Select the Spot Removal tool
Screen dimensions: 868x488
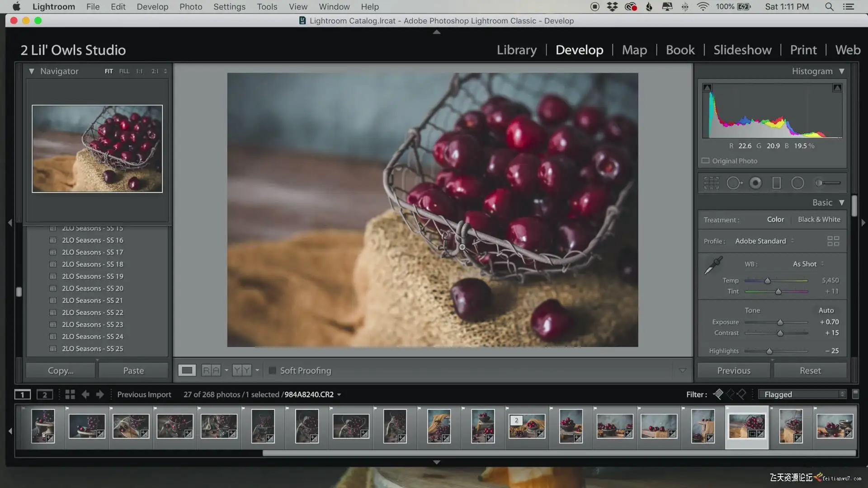pos(734,183)
